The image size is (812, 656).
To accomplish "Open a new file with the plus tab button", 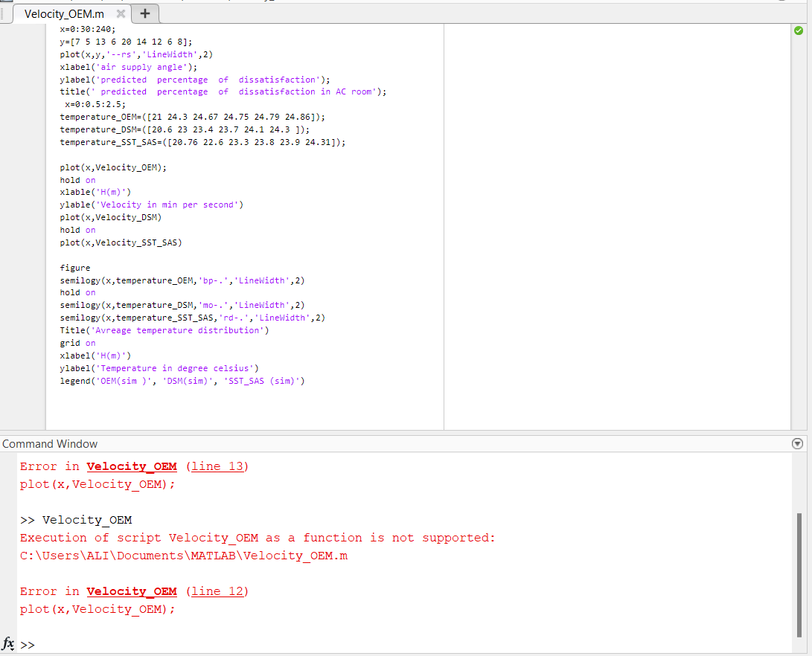I will click(144, 13).
